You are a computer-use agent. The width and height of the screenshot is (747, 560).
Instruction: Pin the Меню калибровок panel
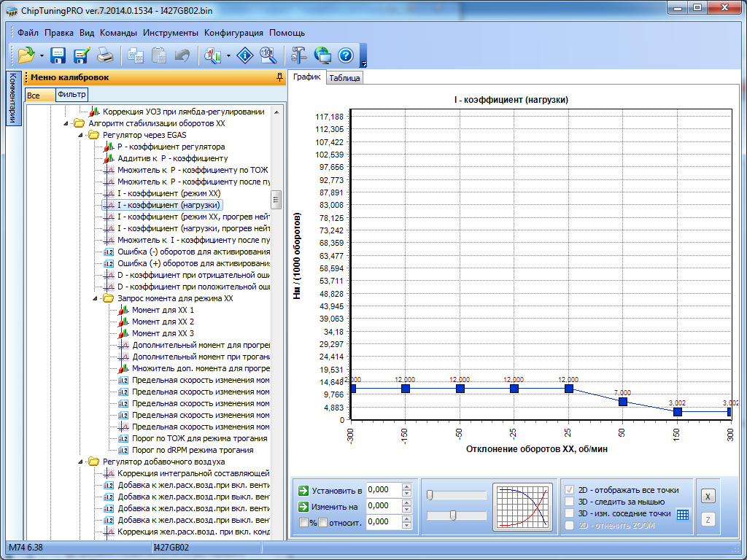point(279,77)
